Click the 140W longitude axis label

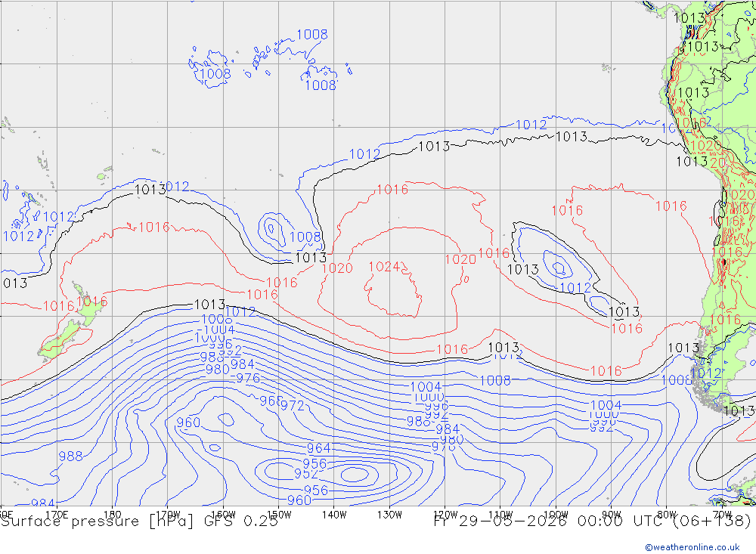(334, 515)
